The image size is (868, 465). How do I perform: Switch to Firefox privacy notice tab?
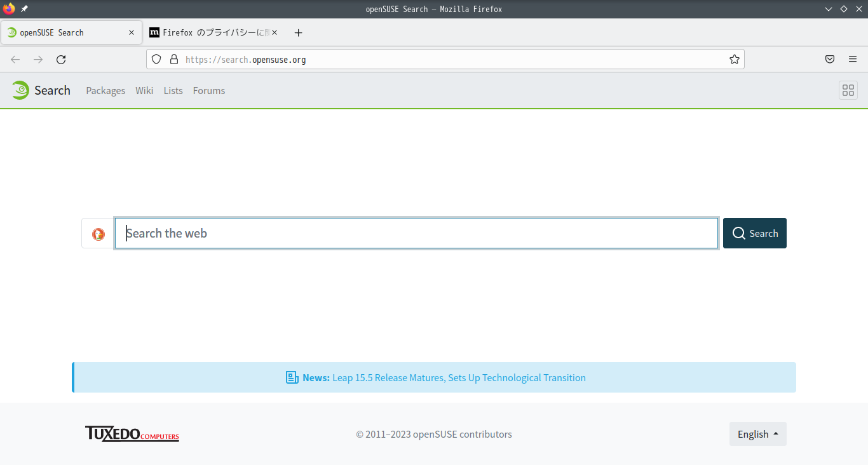(x=214, y=32)
